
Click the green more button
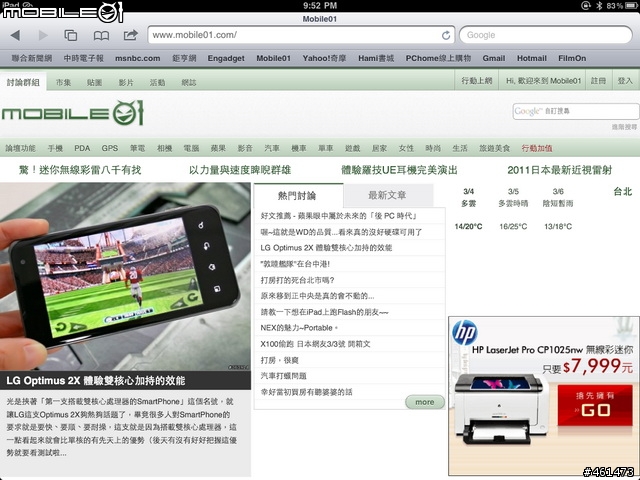click(424, 402)
